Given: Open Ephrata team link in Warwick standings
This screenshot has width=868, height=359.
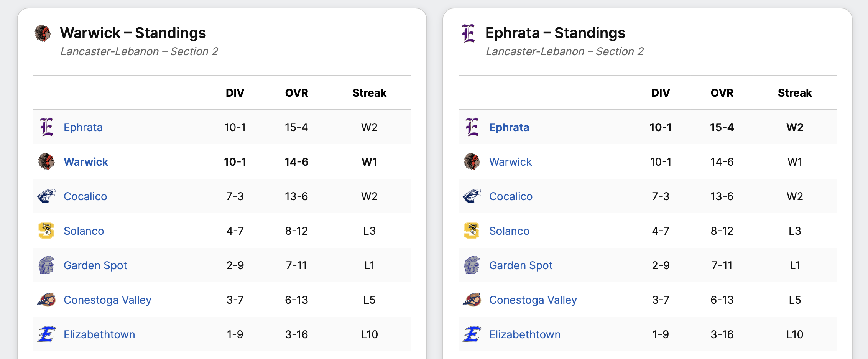Looking at the screenshot, I should click(83, 127).
